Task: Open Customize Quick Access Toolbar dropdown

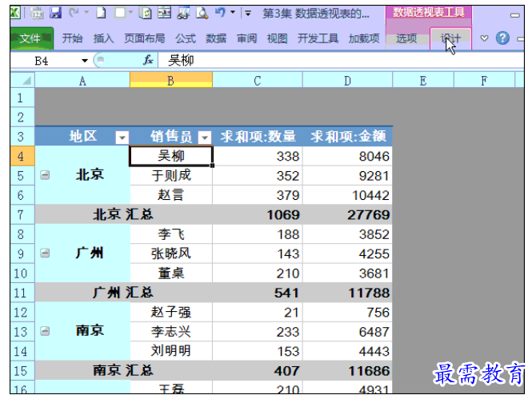Action: point(248,14)
